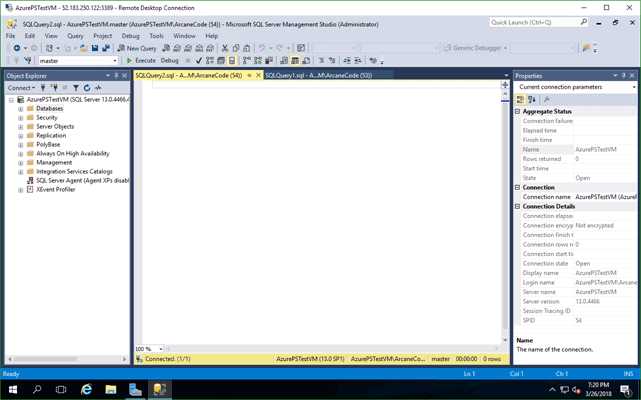Click the Parse checkmark icon
The image size is (641, 400).
pyautogui.click(x=199, y=61)
